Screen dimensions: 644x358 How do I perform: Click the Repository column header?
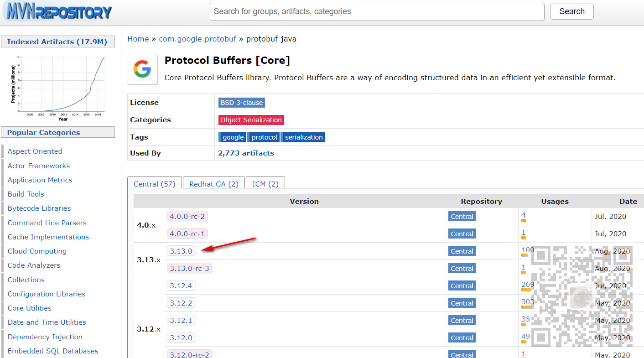[x=481, y=201]
